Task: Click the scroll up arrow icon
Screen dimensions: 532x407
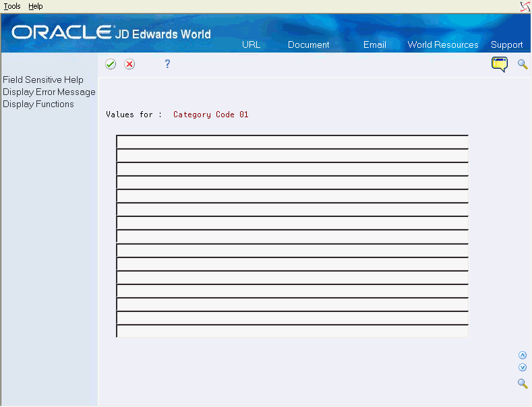Action: (523, 355)
